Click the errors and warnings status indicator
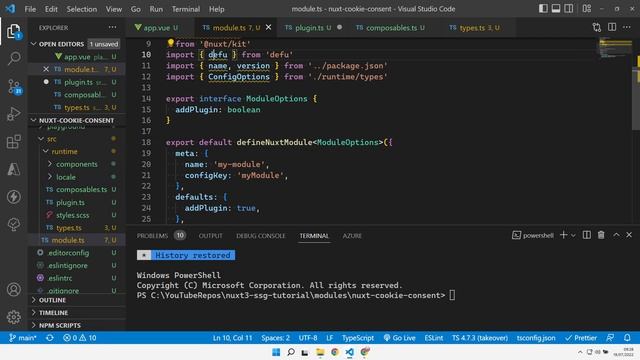This screenshot has height=360, width=640. tap(80, 338)
